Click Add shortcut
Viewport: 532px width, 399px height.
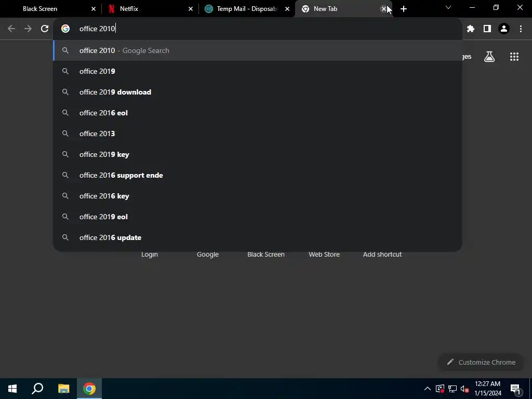point(382,255)
